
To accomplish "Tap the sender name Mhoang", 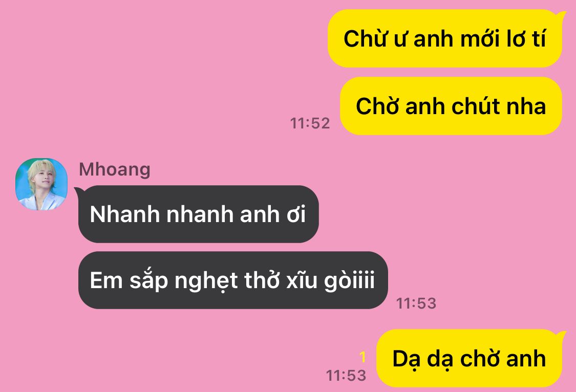I will click(x=115, y=169).
